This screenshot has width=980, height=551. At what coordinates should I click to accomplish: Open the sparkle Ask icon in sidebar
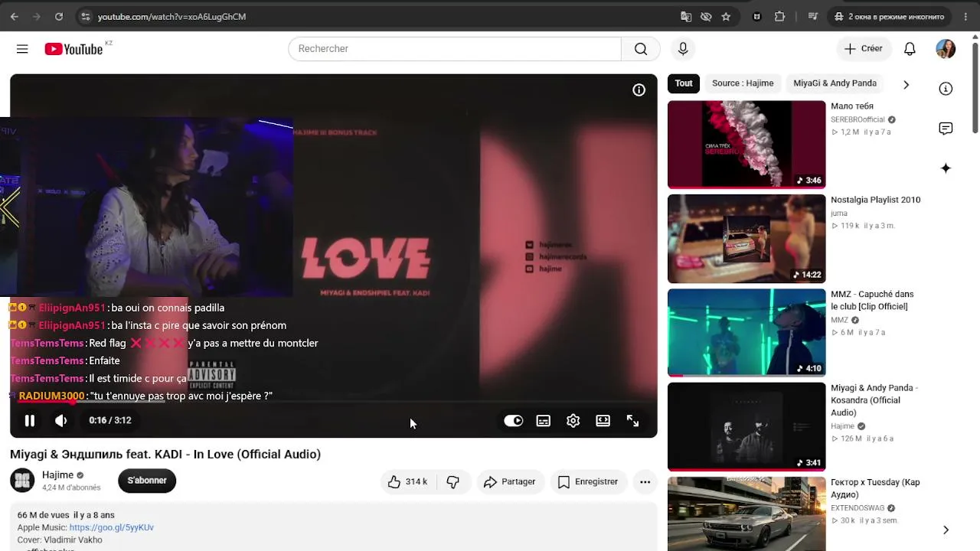(946, 168)
